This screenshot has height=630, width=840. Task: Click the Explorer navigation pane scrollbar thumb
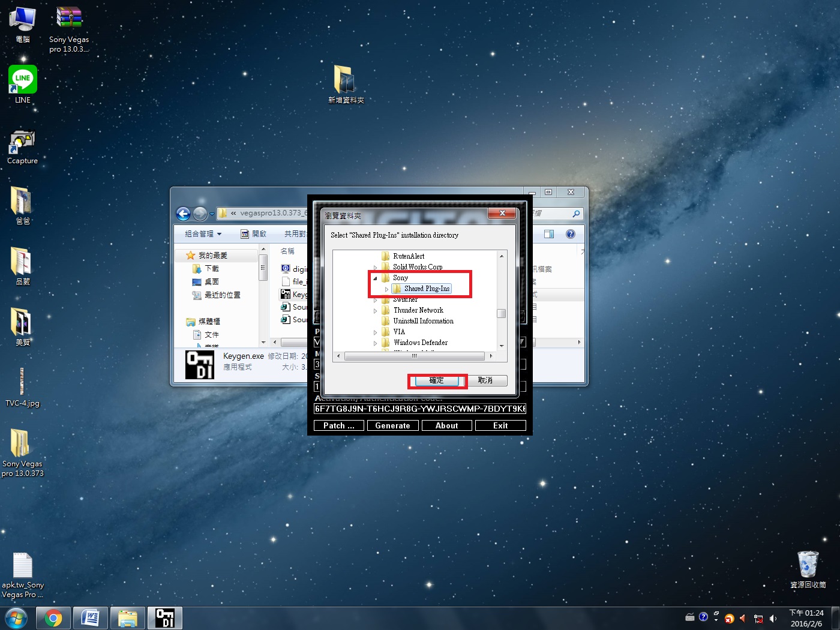tap(263, 268)
